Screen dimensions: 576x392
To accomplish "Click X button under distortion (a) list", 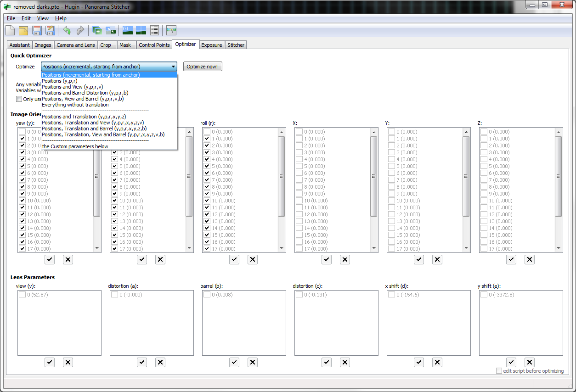I will [x=160, y=362].
